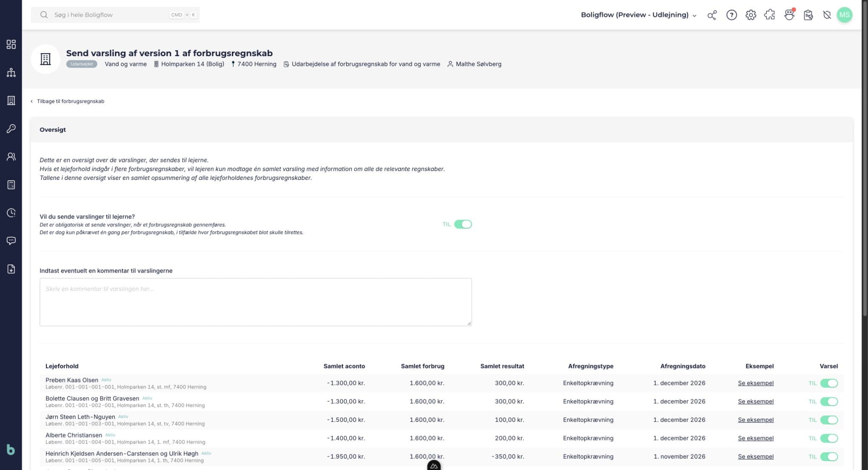The image size is (868, 470).
Task: Click the share icon in top bar
Action: tap(712, 15)
